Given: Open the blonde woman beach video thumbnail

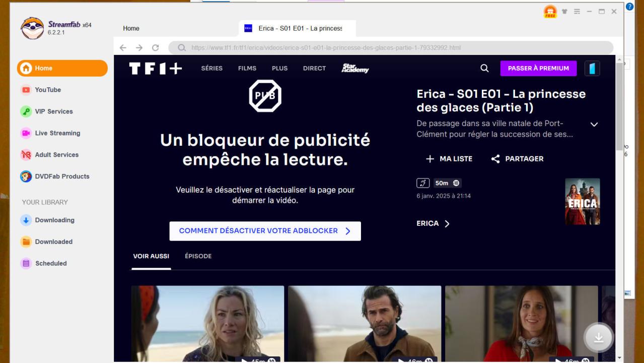Looking at the screenshot, I should pyautogui.click(x=207, y=324).
